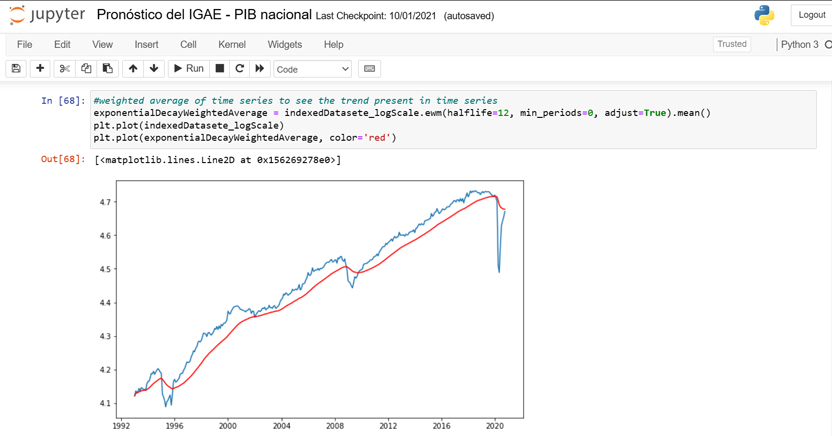Open the Kernel menu
Image resolution: width=832 pixels, height=436 pixels.
tap(232, 44)
